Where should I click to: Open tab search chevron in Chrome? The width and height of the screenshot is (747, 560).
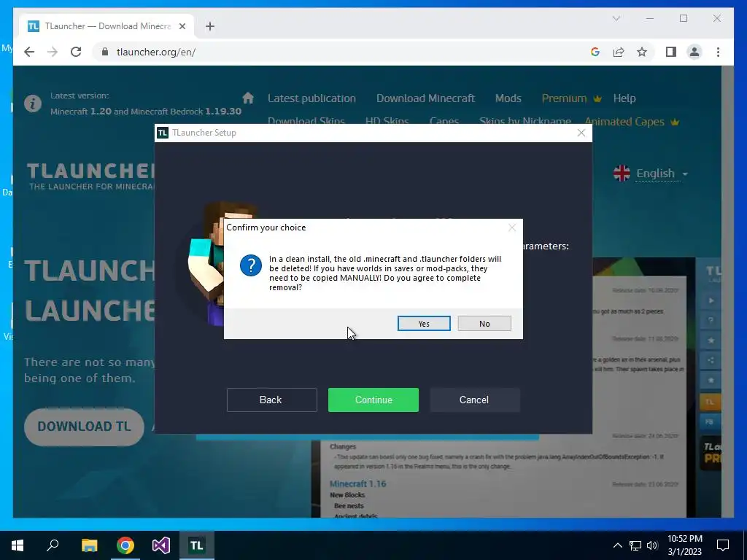[x=616, y=18]
